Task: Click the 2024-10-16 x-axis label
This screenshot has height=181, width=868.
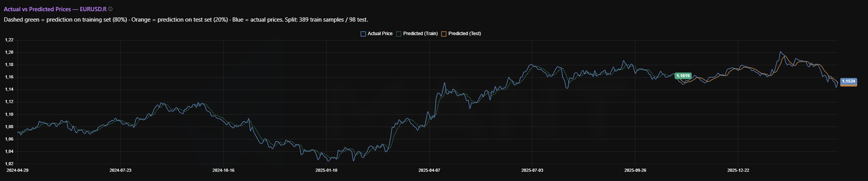Action: pyautogui.click(x=223, y=170)
